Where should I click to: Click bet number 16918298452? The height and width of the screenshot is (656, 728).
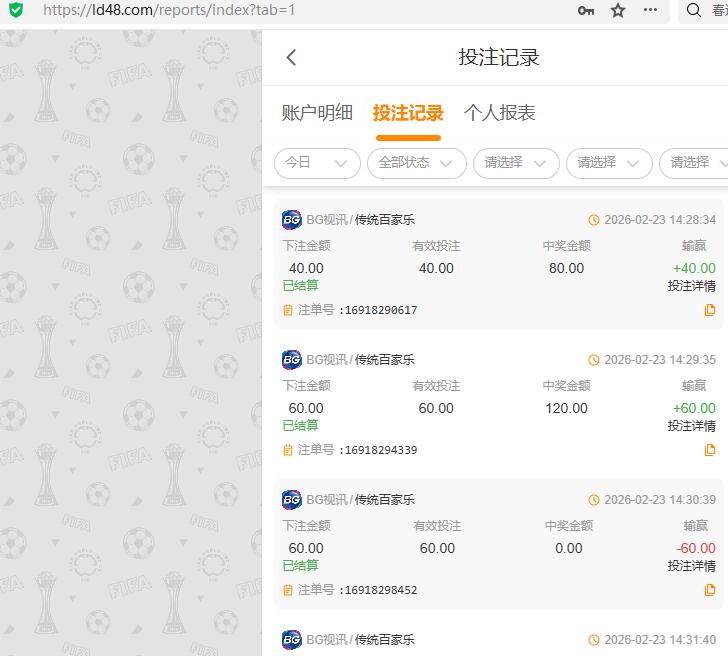pos(381,591)
